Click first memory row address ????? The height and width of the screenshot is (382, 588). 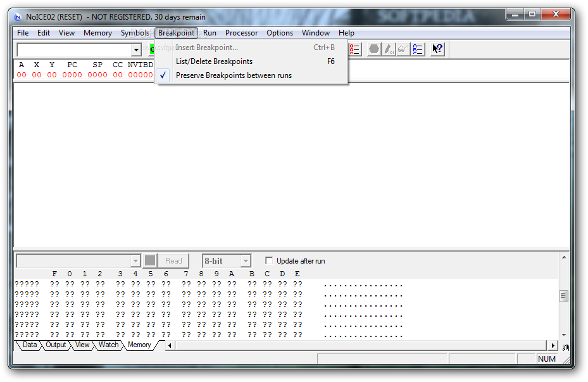(27, 284)
